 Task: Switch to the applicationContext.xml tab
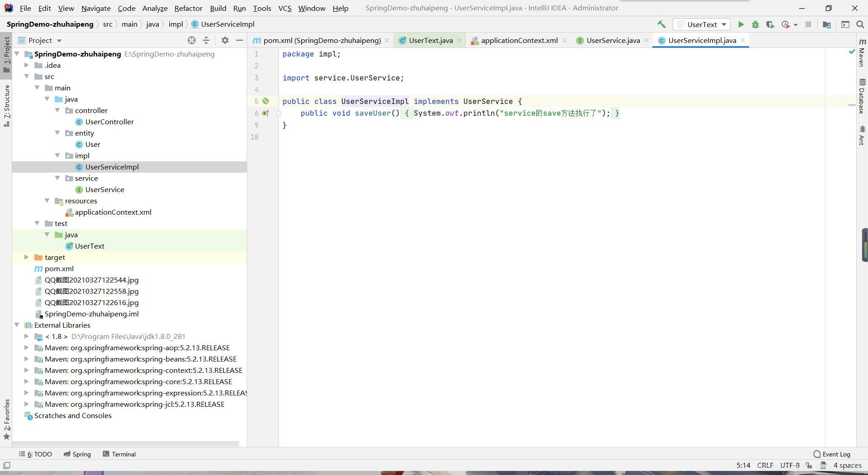coord(519,40)
